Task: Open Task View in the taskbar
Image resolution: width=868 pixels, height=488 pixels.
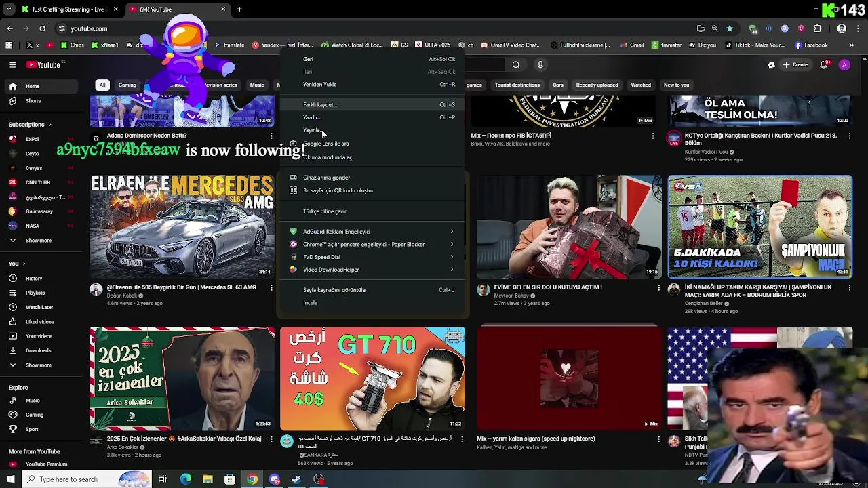Action: (x=163, y=479)
